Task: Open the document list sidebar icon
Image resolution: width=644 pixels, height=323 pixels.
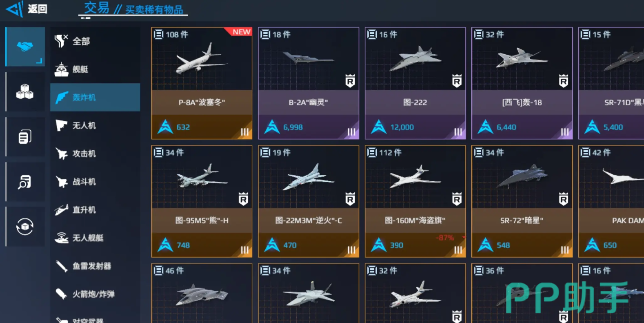Action: [25, 137]
